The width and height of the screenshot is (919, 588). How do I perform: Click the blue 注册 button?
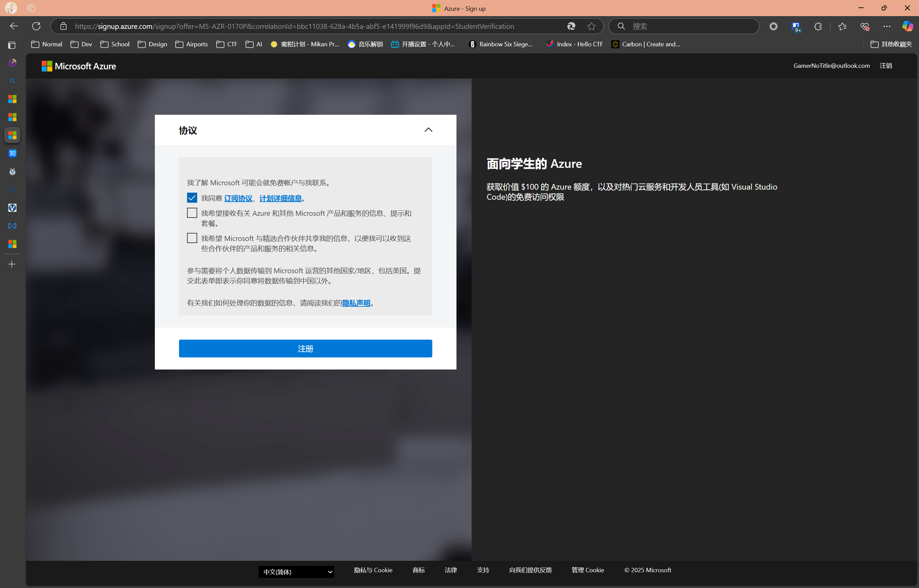tap(305, 349)
